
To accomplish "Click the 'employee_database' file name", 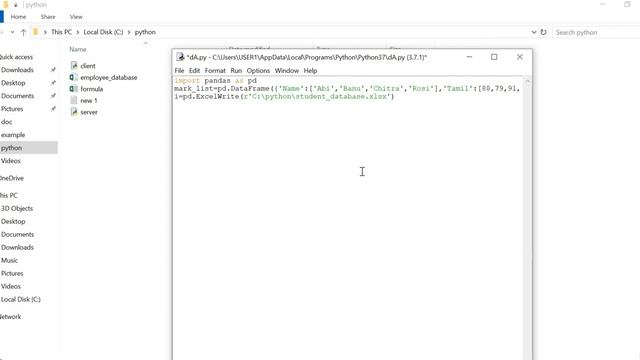I will tap(109, 77).
